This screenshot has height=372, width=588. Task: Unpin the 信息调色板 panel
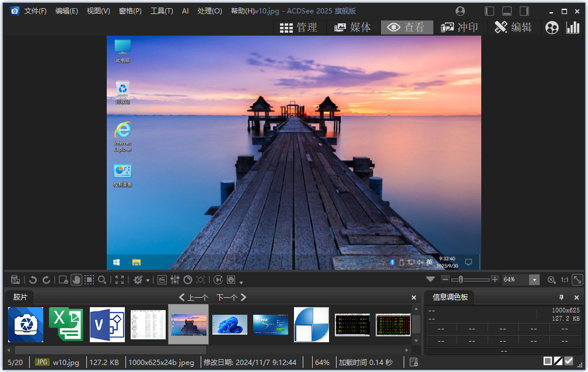click(561, 297)
